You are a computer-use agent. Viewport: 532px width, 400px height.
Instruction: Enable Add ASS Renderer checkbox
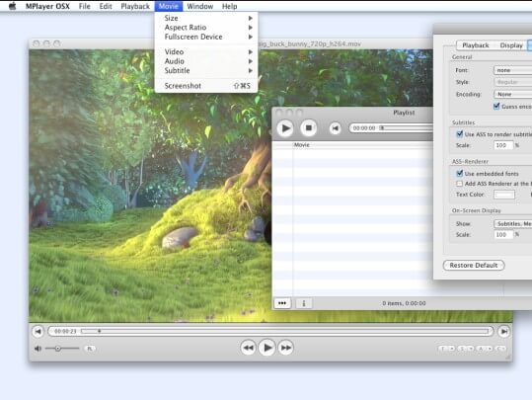(459, 184)
